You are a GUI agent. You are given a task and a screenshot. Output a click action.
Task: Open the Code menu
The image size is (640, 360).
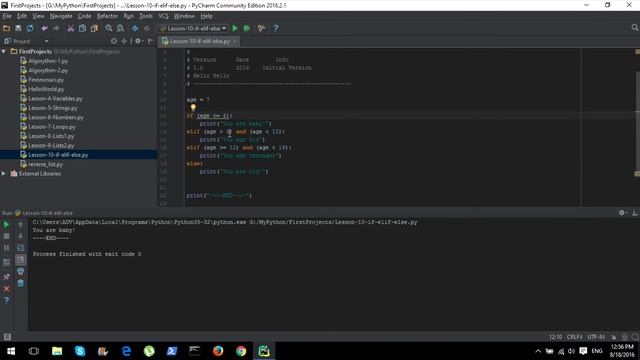coord(84,16)
